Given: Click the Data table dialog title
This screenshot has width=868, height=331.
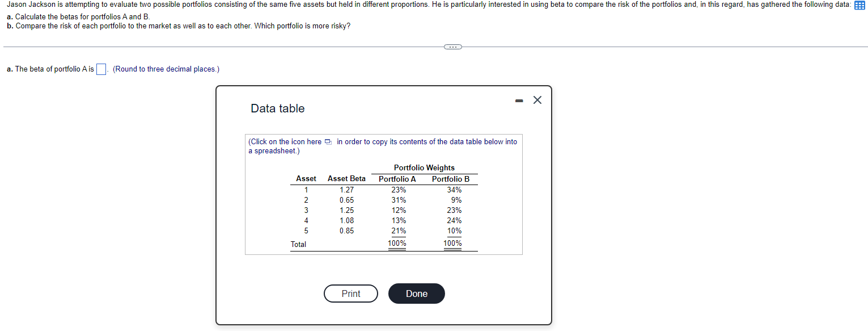Looking at the screenshot, I should tap(277, 108).
